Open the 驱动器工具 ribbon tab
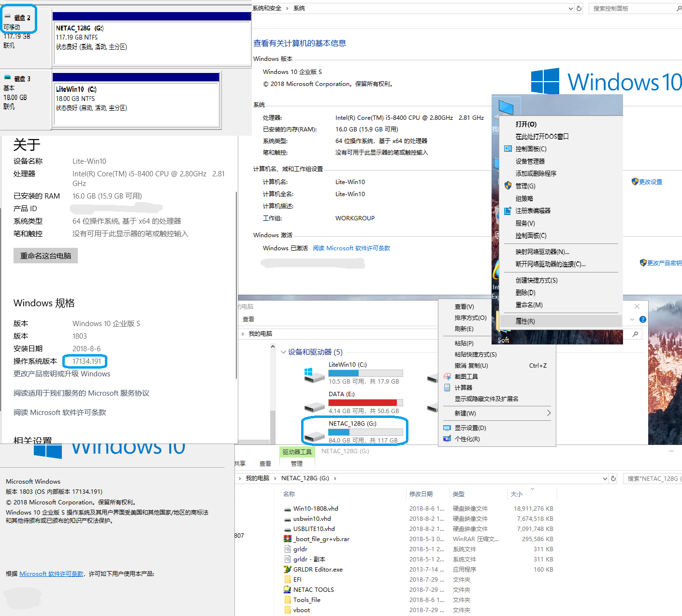The image size is (682, 616). point(297,452)
